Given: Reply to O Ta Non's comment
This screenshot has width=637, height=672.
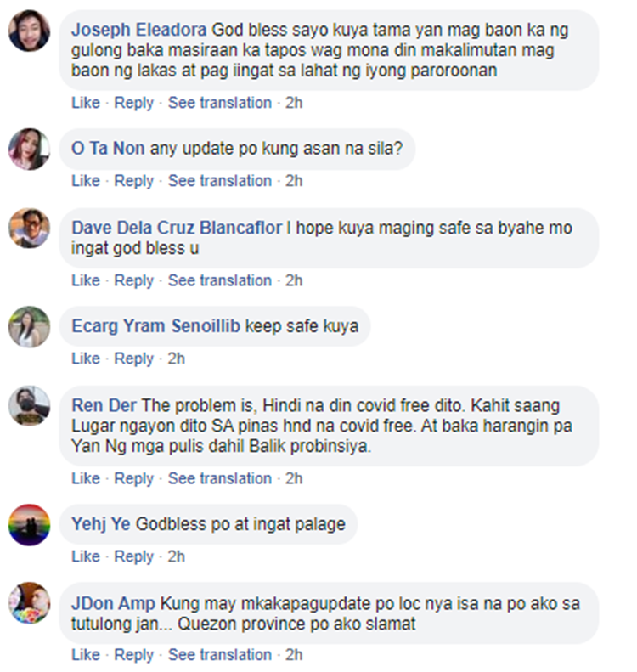Looking at the screenshot, I should coord(133,181).
